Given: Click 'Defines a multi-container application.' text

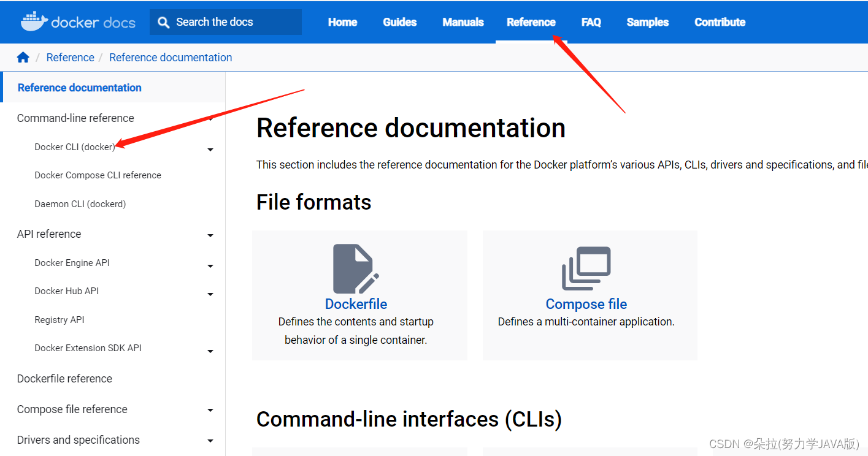Looking at the screenshot, I should (586, 322).
